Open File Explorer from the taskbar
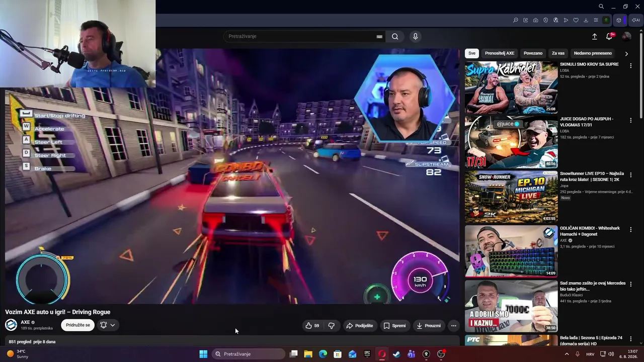 coord(308,354)
